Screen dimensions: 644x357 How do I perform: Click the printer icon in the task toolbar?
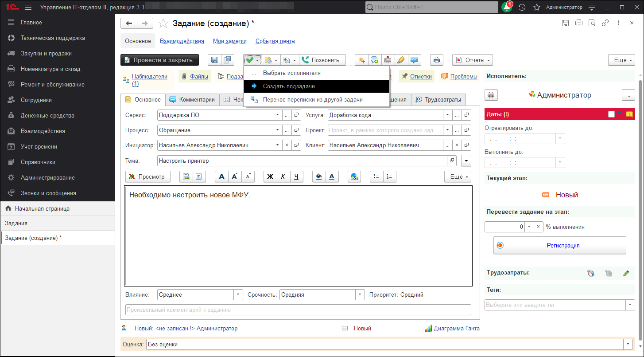click(437, 60)
